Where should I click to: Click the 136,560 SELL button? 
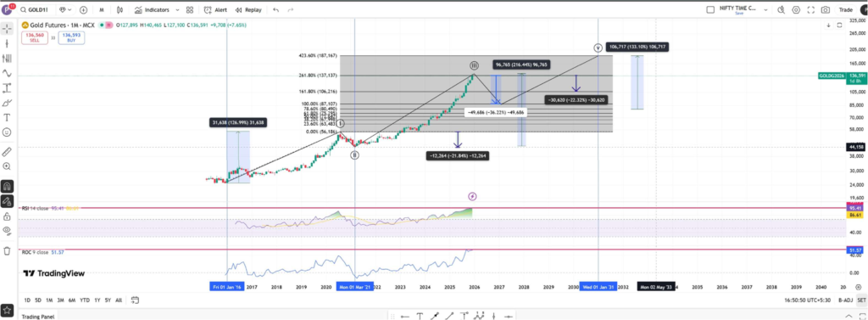tap(34, 37)
